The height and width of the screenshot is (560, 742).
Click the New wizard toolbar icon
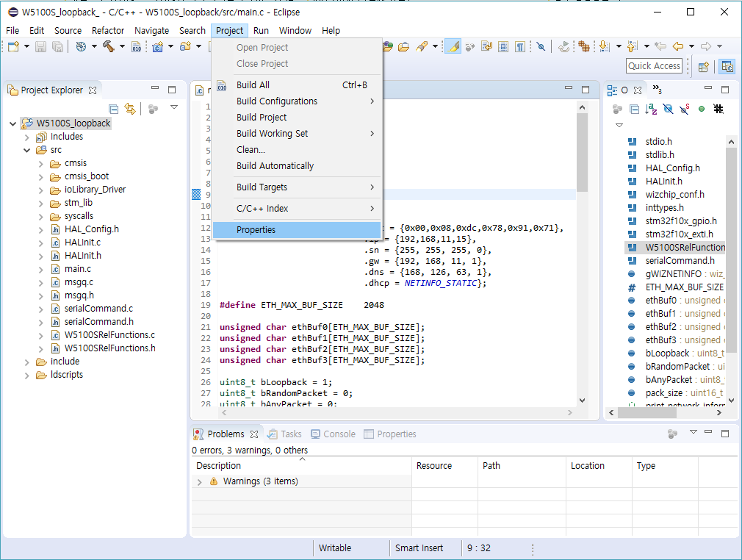(x=14, y=46)
